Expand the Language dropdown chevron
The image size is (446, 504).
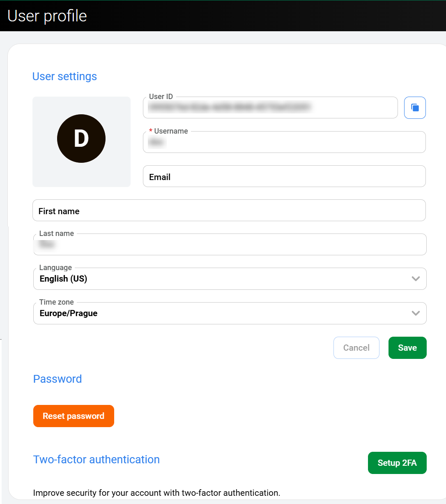(416, 279)
